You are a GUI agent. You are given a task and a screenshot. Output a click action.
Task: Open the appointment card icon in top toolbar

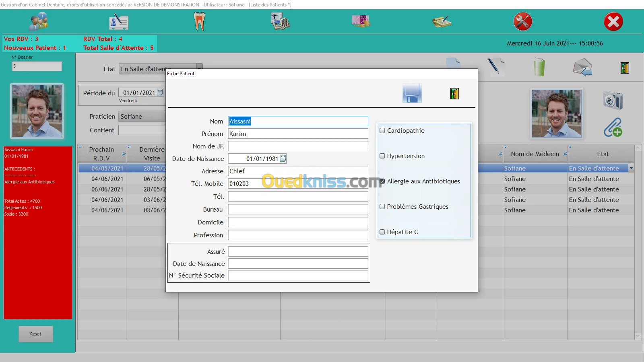pos(119,22)
